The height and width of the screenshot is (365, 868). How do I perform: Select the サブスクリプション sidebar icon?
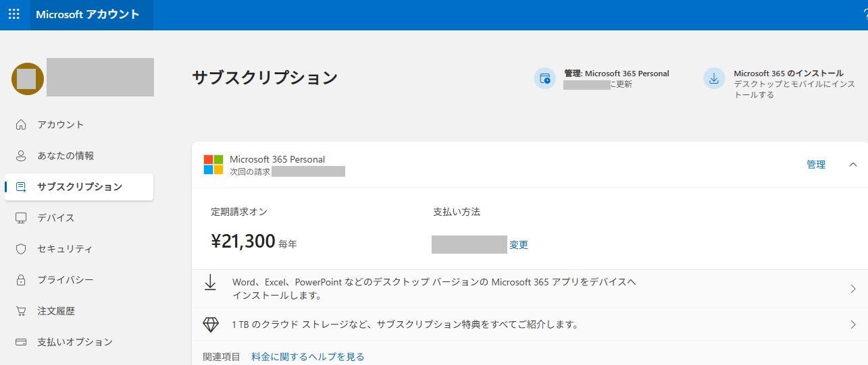click(x=21, y=187)
